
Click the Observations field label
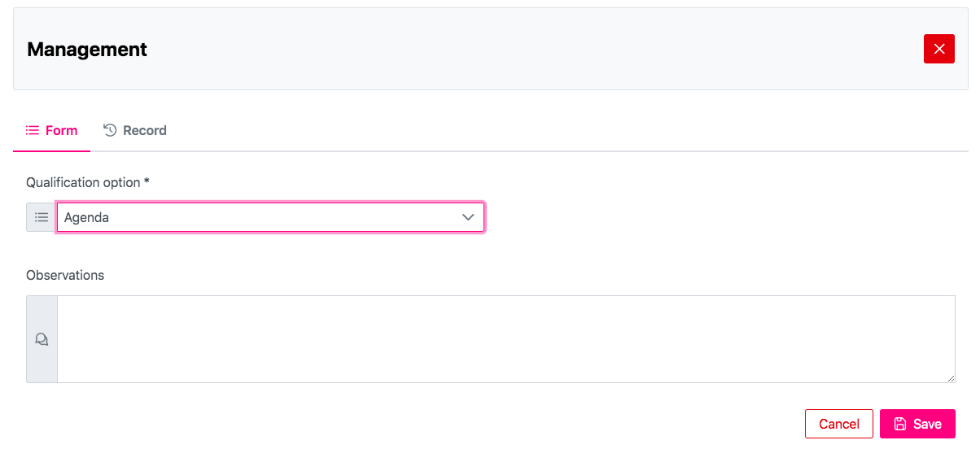point(65,275)
